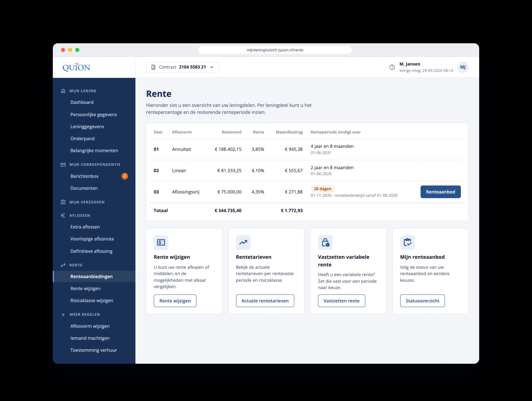This screenshot has height=401, width=532.
Task: Click the Aflossen euro icon
Action: point(63,215)
